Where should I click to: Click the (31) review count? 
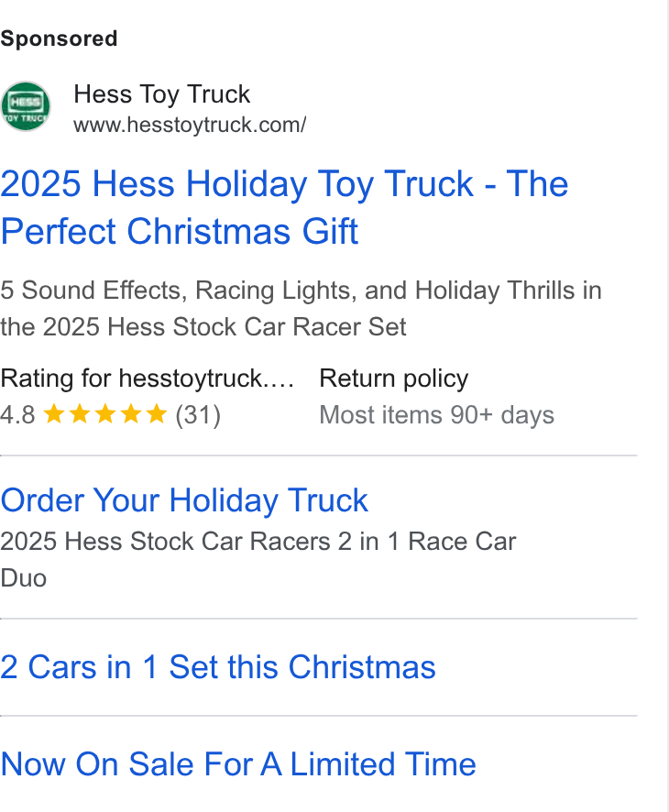(198, 415)
